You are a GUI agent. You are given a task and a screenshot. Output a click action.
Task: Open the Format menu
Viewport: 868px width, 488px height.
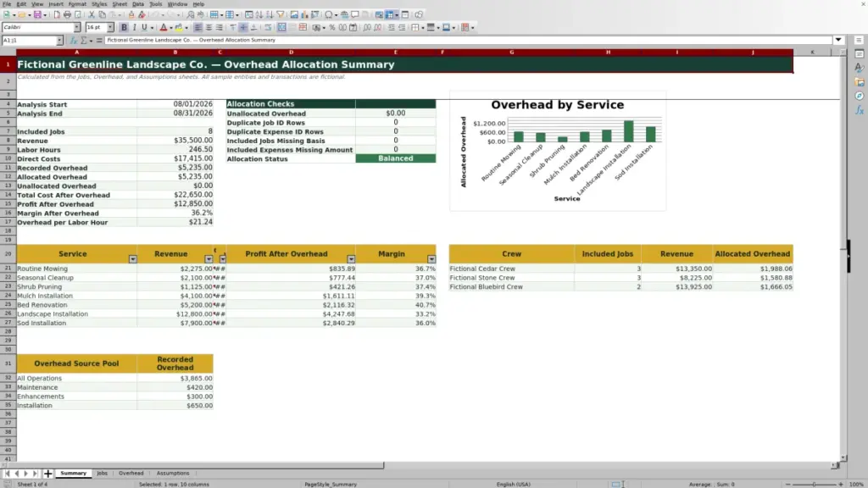point(77,4)
